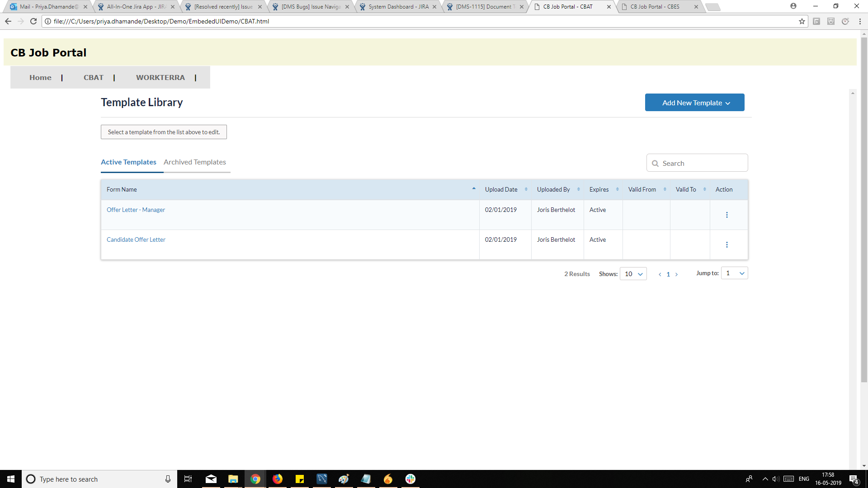Screen dimensions: 868x488
Task: Open Shows results-per-page dropdown
Action: 633,274
